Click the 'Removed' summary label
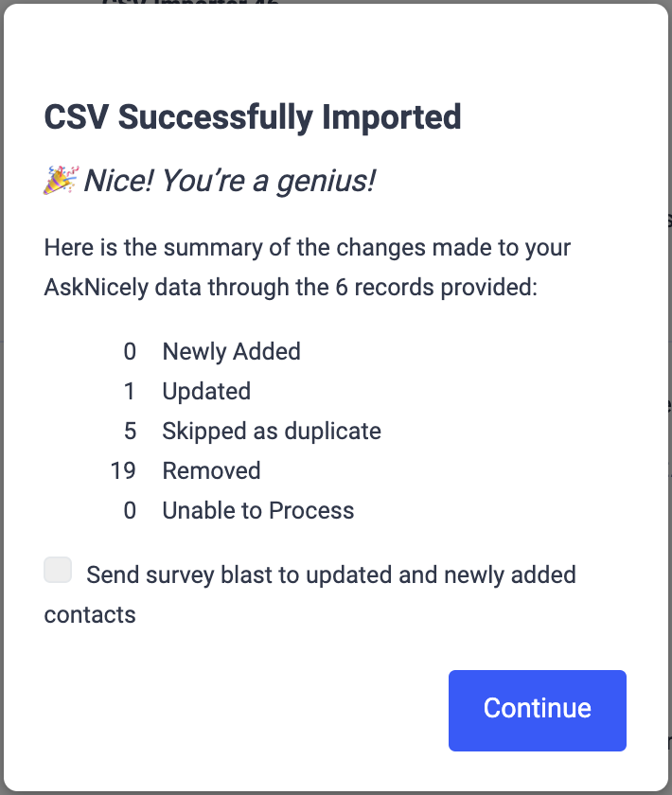The width and height of the screenshot is (672, 795). pos(211,470)
